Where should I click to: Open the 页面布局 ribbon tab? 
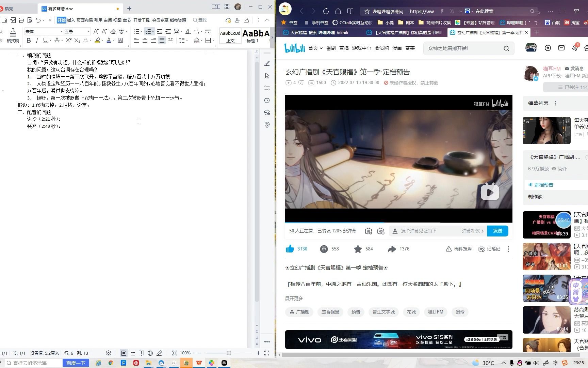pyautogui.click(x=84, y=20)
